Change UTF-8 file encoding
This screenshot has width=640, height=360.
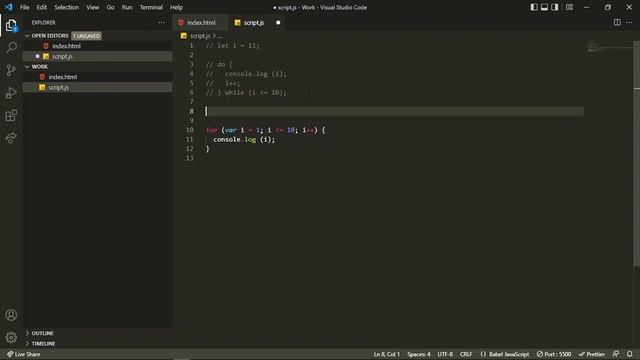coord(445,354)
